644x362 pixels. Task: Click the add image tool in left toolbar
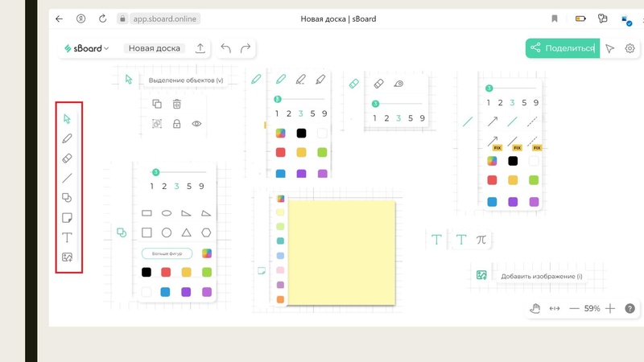point(68,257)
